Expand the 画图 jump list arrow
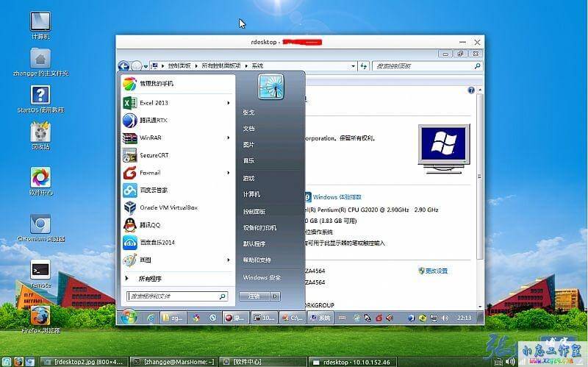The image size is (588, 367). (228, 260)
